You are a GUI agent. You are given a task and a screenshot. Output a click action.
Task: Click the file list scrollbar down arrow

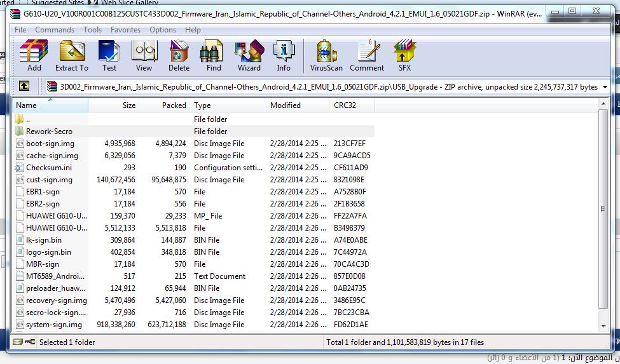tap(603, 326)
